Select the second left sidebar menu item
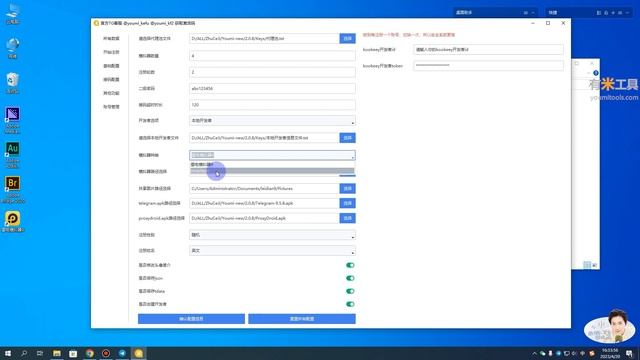 (111, 52)
